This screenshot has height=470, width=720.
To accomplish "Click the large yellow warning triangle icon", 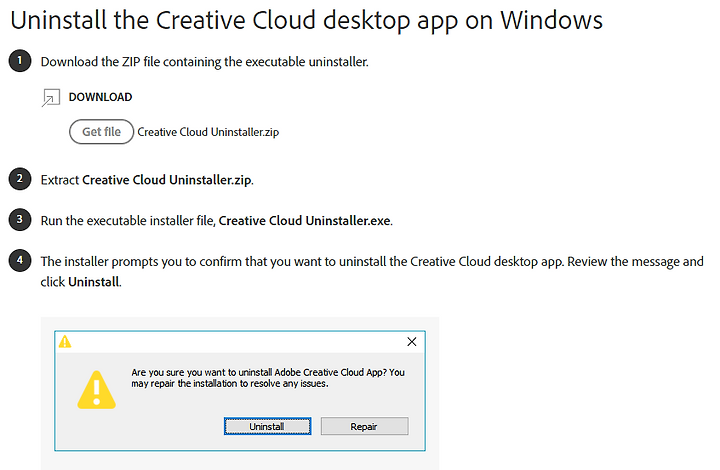I will (96, 390).
